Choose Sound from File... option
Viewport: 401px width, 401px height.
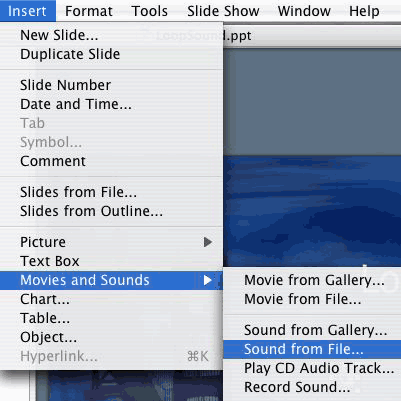click(312, 349)
